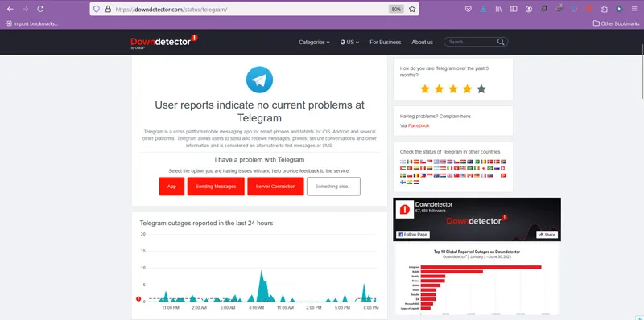Click the Telegram paper-plane logo
The width and height of the screenshot is (644, 320).
pos(259,80)
